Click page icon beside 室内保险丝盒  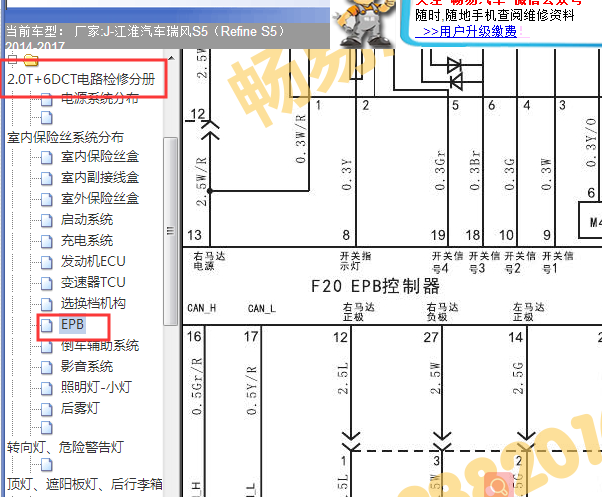(46, 157)
